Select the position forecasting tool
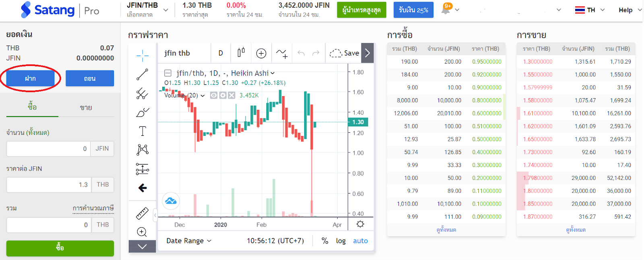This screenshot has width=644, height=260. pyautogui.click(x=142, y=169)
